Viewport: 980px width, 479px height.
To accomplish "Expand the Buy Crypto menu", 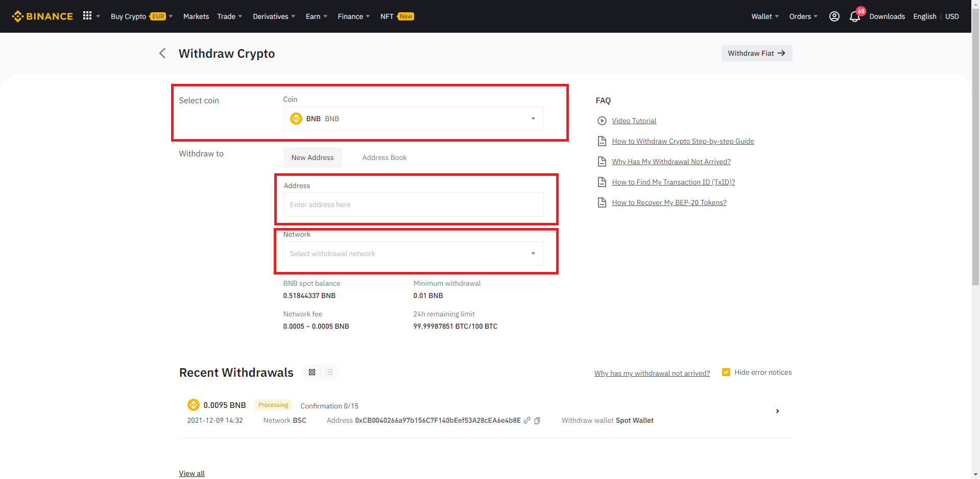I will (x=141, y=16).
